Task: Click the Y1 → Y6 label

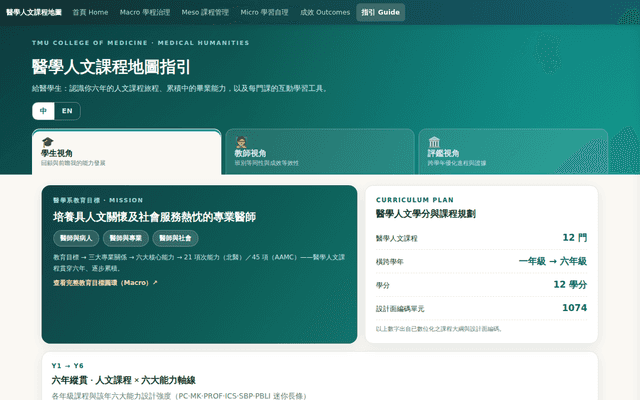Action: 67,366
